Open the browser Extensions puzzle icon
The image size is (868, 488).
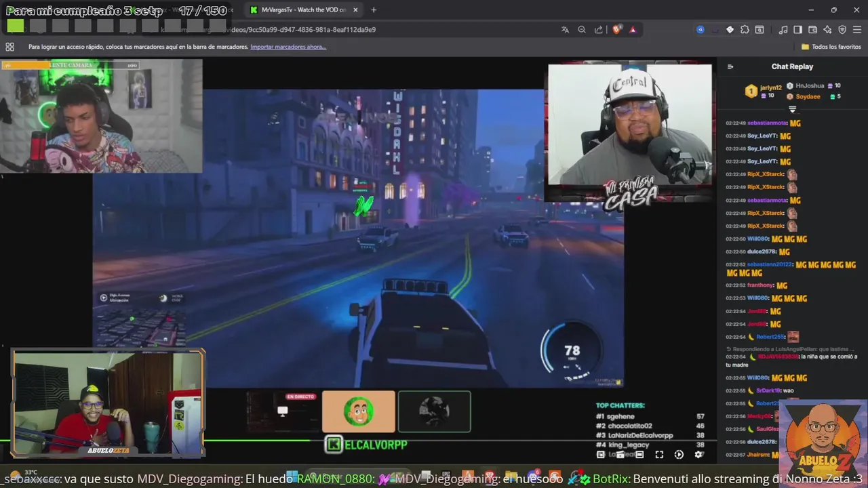[745, 30]
